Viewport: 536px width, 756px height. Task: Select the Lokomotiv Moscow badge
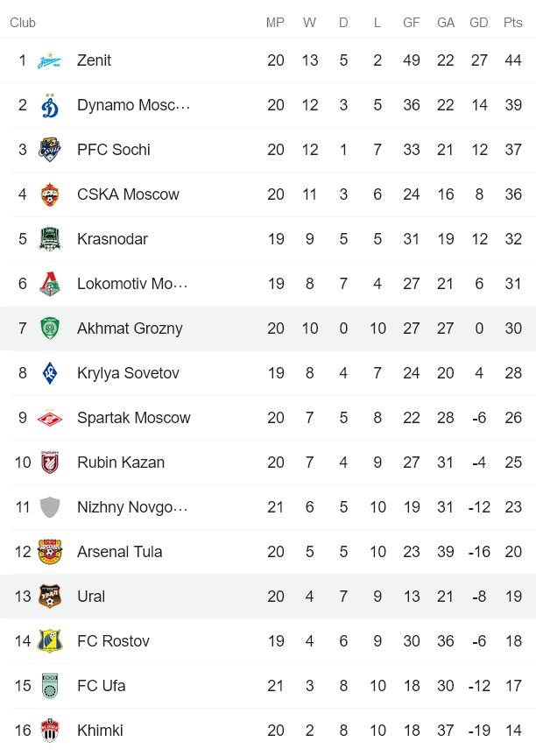(x=52, y=284)
